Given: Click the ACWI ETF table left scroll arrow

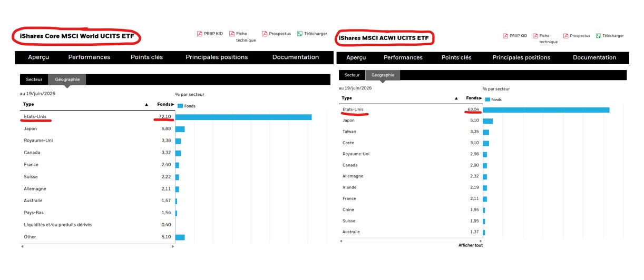Looking at the screenshot, I should (x=341, y=241).
